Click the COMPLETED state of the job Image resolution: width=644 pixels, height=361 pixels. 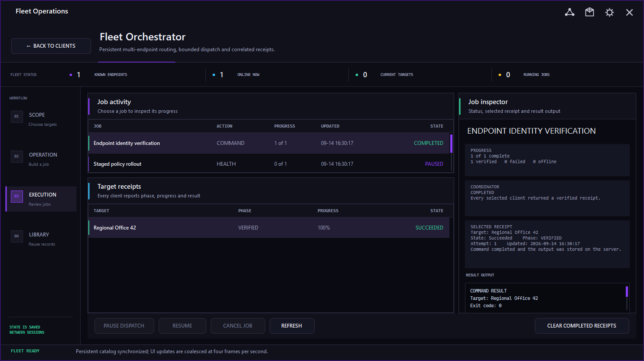tap(428, 143)
